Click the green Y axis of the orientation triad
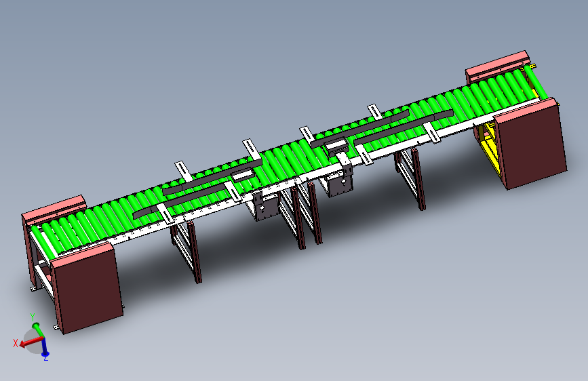Image resolution: width=588 pixels, height=381 pixels. click(x=38, y=329)
